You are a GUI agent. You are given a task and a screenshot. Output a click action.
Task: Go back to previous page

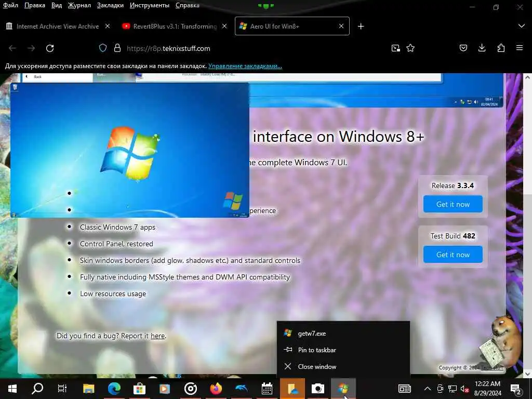(12, 48)
